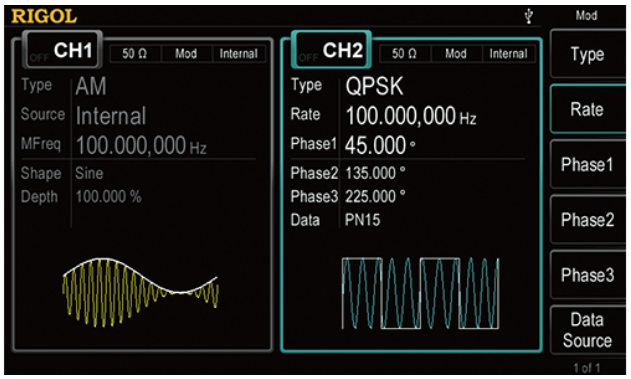
Task: Click the CH1 Internal status cell
Action: pos(239,54)
